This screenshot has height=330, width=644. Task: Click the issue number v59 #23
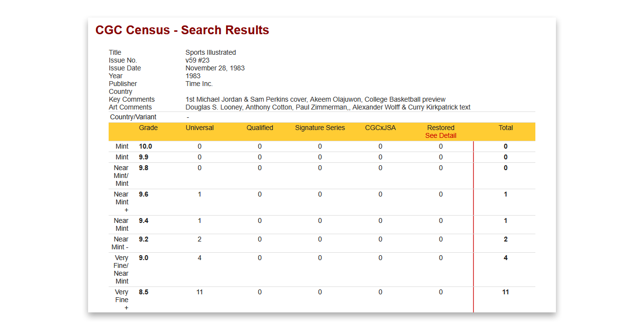coord(197,60)
